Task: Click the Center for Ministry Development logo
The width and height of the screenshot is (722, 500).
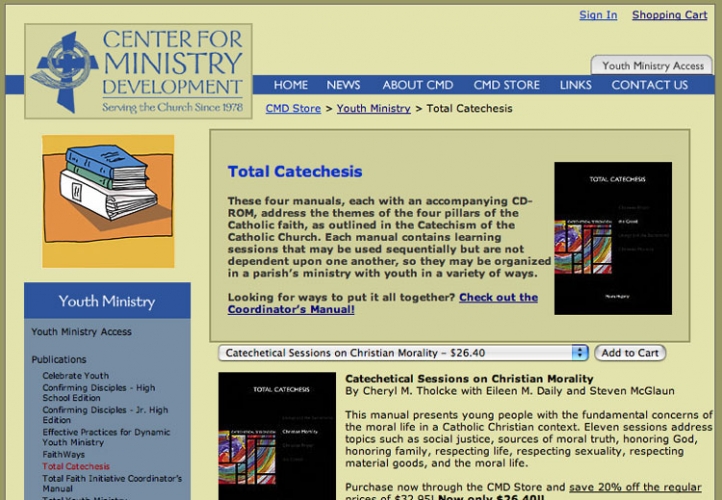Action: pos(138,71)
